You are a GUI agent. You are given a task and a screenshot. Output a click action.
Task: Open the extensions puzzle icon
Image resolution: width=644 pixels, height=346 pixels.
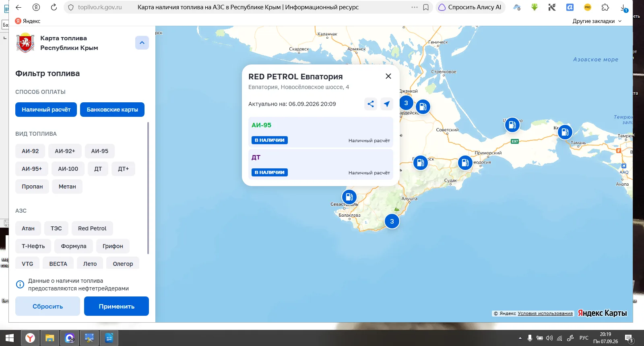pos(605,7)
